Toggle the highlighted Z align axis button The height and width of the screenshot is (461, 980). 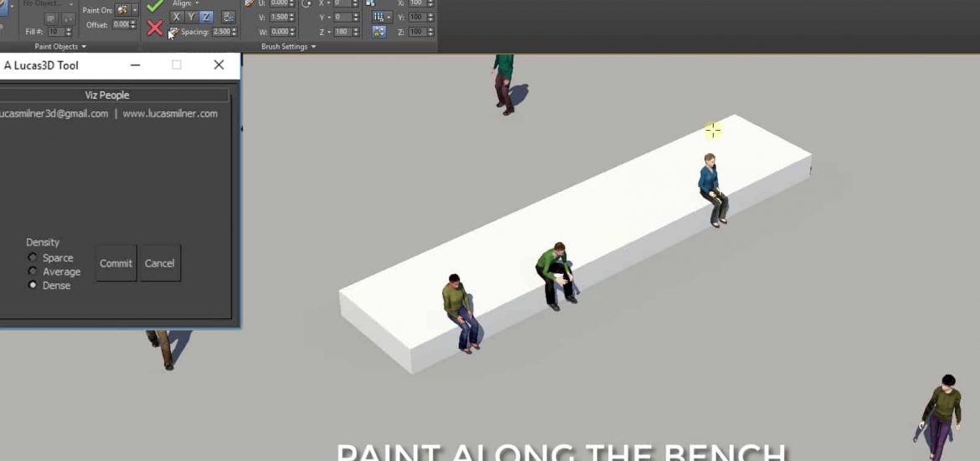(206, 17)
